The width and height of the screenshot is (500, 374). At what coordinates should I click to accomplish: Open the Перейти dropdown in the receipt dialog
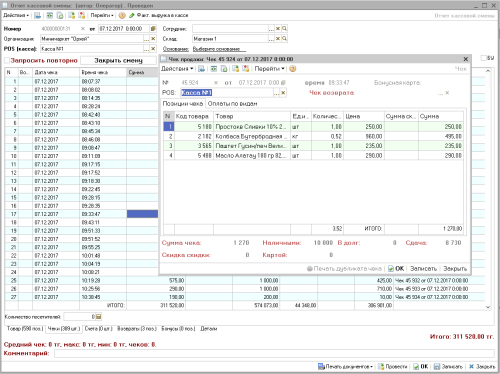(269, 69)
